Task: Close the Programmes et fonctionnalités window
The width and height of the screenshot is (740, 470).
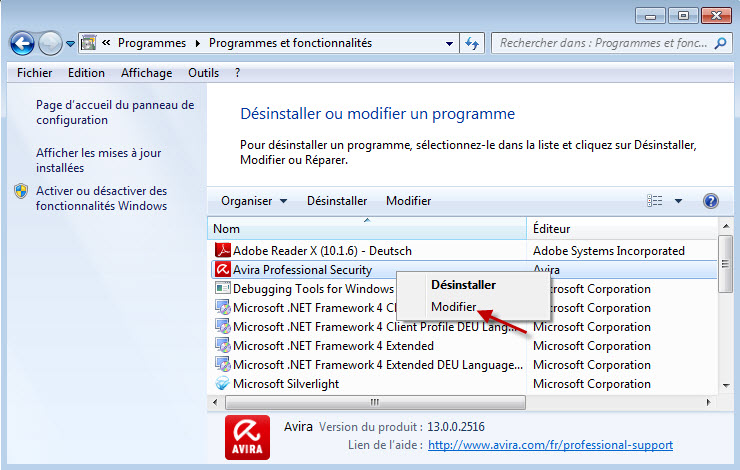Action: 716,16
